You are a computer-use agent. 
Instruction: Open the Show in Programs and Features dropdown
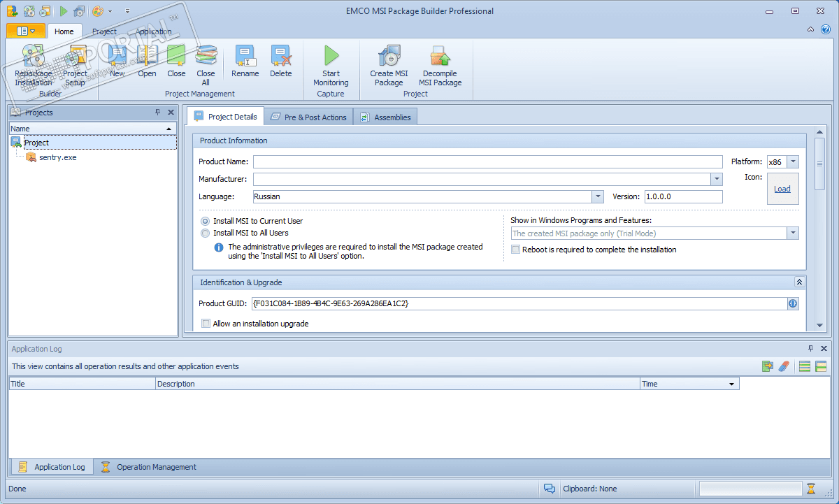(793, 233)
